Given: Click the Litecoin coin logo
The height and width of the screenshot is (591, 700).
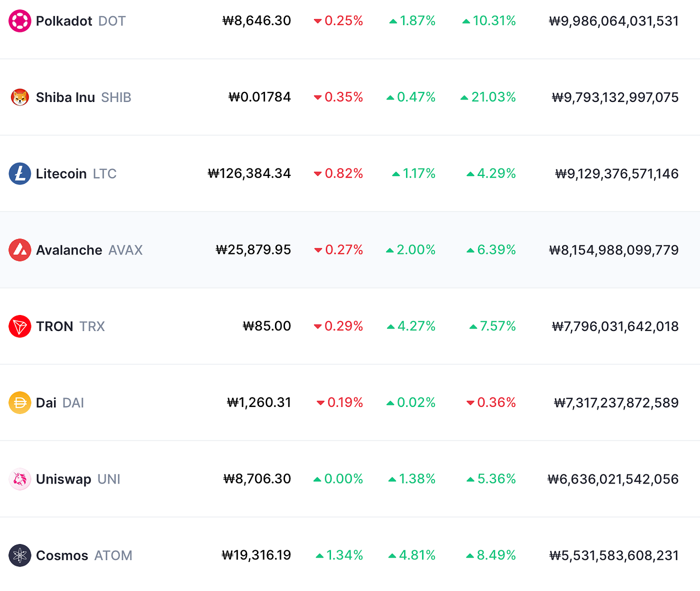Looking at the screenshot, I should coord(20,173).
